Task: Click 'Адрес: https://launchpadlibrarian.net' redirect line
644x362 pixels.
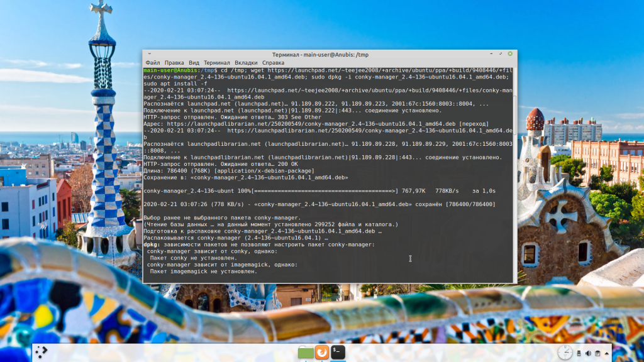Action: [316, 124]
